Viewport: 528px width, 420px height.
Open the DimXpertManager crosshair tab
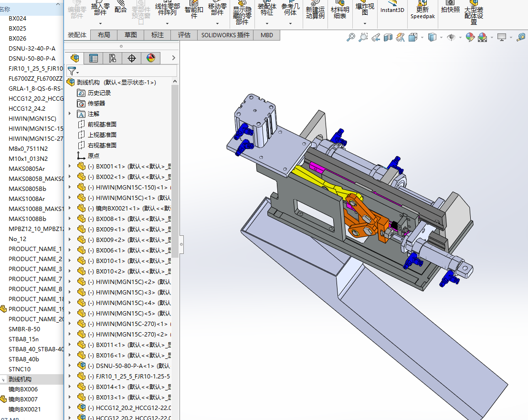coord(132,58)
